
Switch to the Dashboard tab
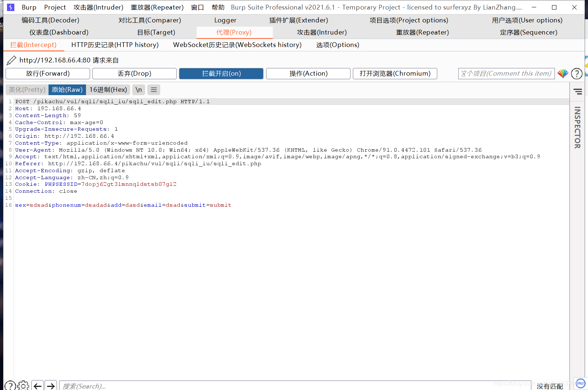(59, 32)
